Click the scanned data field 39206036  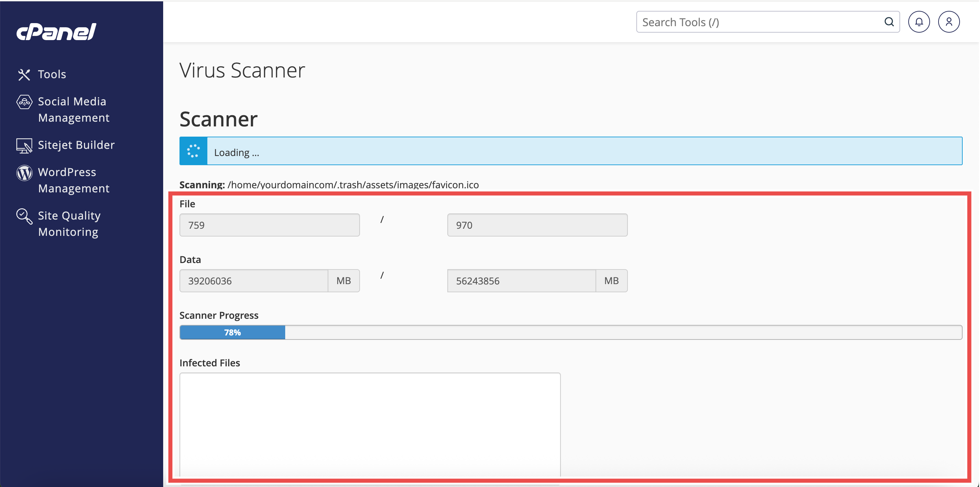253,281
